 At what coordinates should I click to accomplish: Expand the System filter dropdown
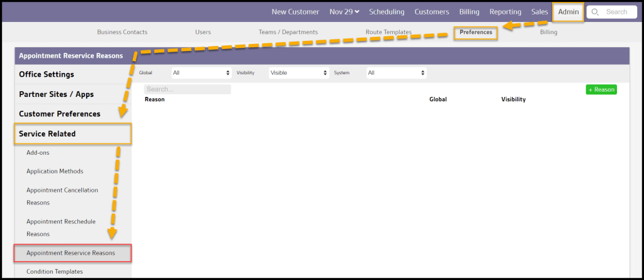point(396,73)
